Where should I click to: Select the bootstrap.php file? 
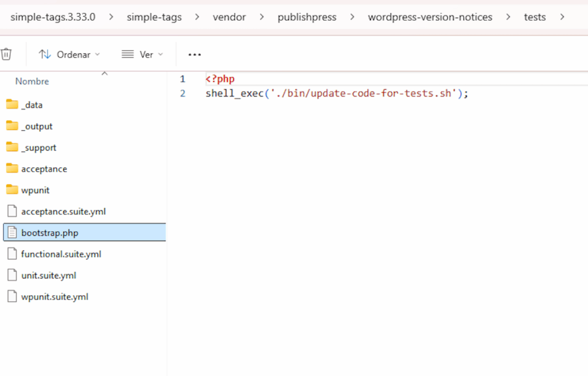pyautogui.click(x=49, y=232)
